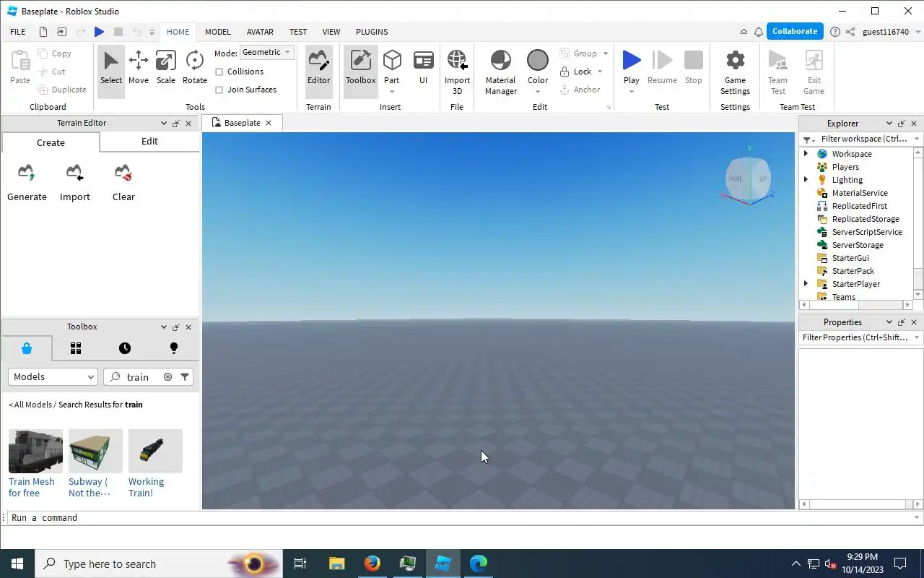The height and width of the screenshot is (578, 924).
Task: Go back to All Models link
Action: point(30,405)
